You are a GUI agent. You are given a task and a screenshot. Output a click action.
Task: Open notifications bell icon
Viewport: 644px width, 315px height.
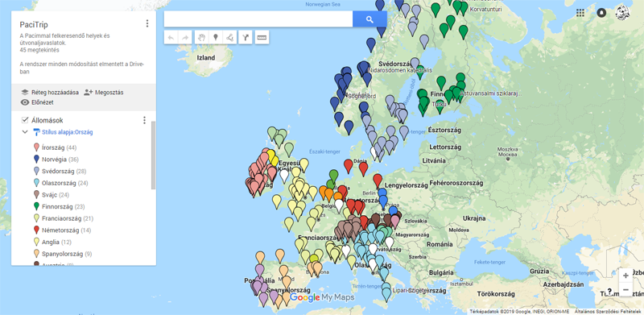(601, 13)
